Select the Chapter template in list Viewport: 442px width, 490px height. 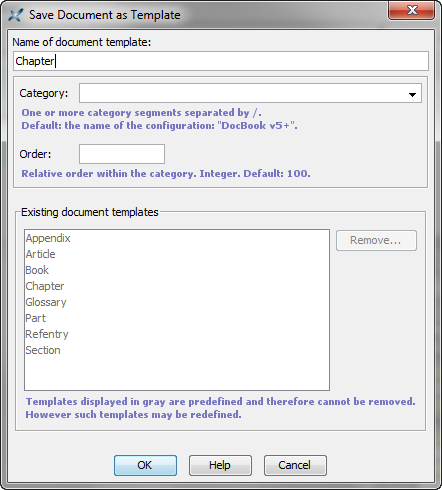pos(45,286)
